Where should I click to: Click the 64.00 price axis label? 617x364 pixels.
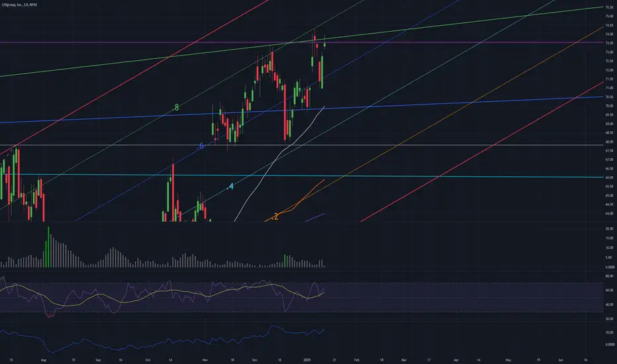[609, 213]
